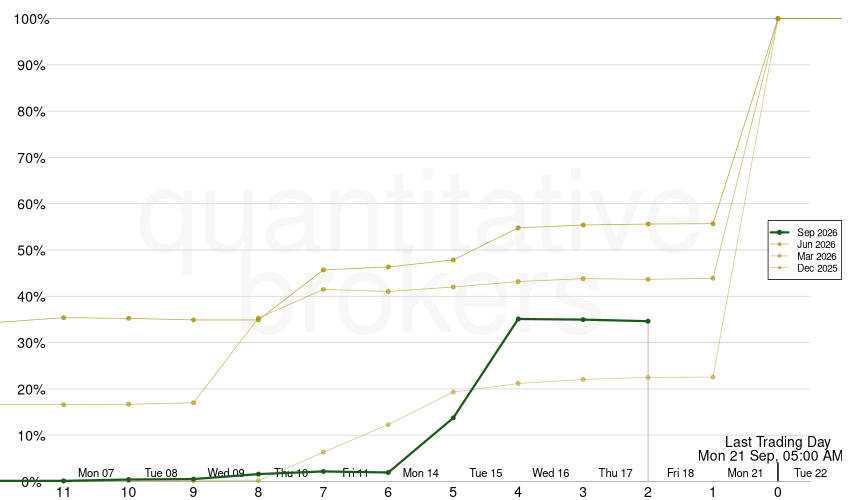The image size is (850, 500).
Task: Select the Jun 2026 legend entry
Action: pyautogui.click(x=804, y=245)
